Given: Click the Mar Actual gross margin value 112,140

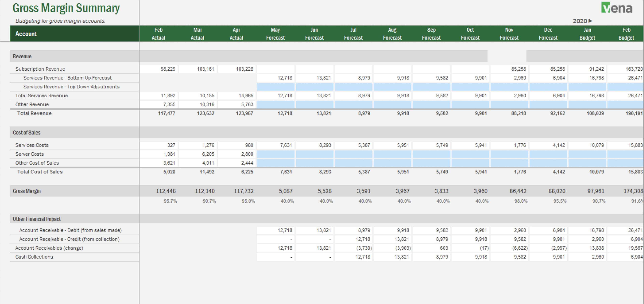Looking at the screenshot, I should coord(205,191).
